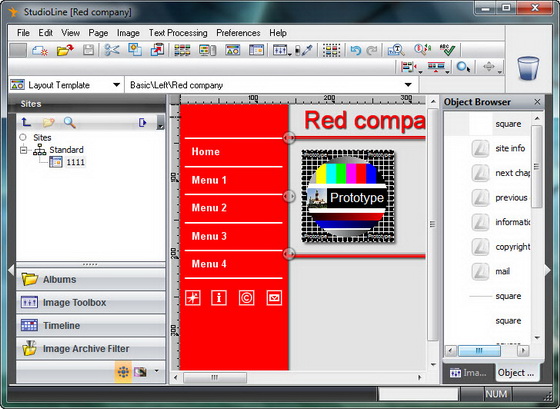Click the Paste toolbar icon
This screenshot has height=409, width=560.
pyautogui.click(x=157, y=50)
